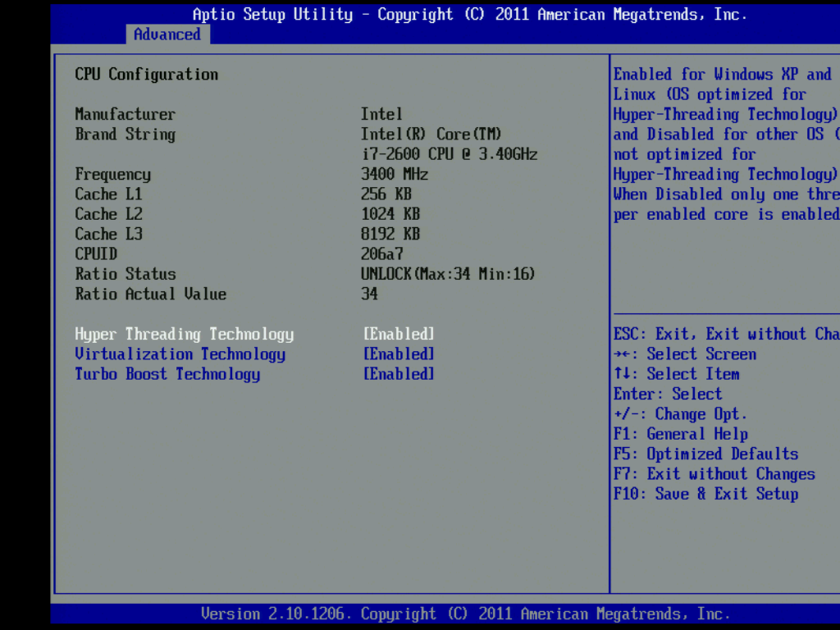Viewport: 840px width, 630px height.
Task: Click the Aptio Setup Utility title
Action: pos(470,15)
